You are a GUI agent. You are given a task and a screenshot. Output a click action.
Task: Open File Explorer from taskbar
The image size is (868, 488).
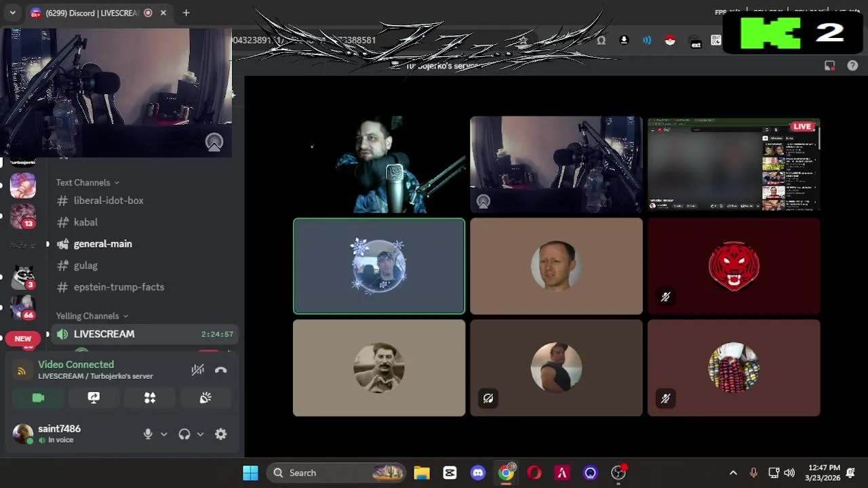(422, 473)
